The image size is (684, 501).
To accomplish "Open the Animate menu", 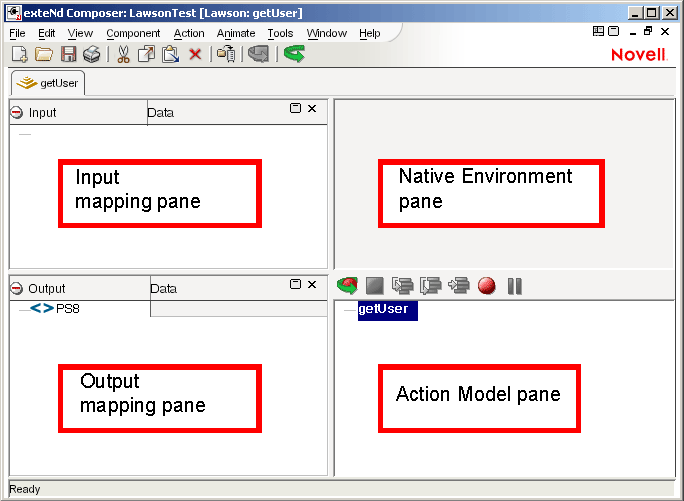I will coord(236,33).
